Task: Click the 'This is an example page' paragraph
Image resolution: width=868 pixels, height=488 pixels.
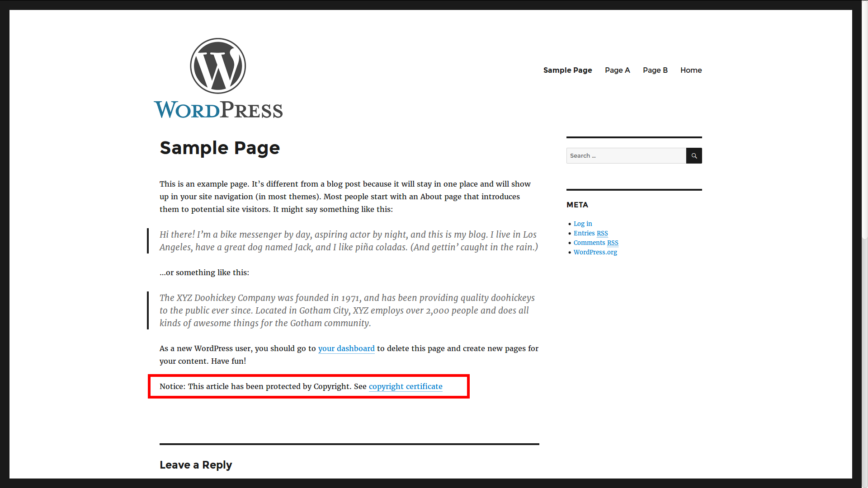Action: click(x=345, y=197)
